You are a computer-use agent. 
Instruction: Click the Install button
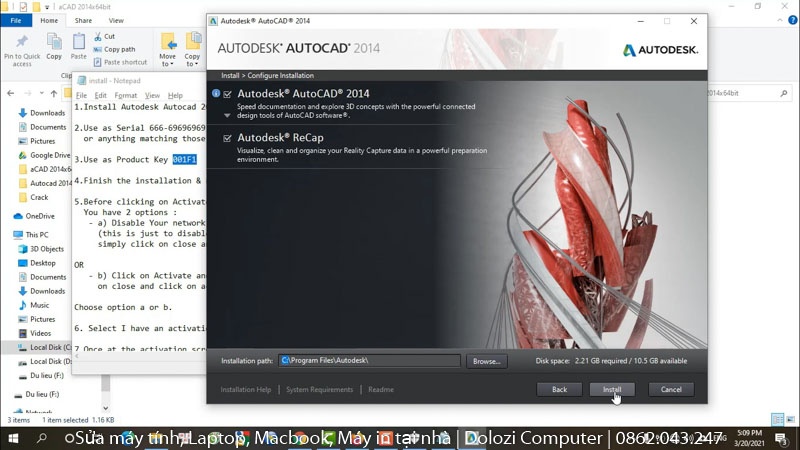[x=612, y=389]
